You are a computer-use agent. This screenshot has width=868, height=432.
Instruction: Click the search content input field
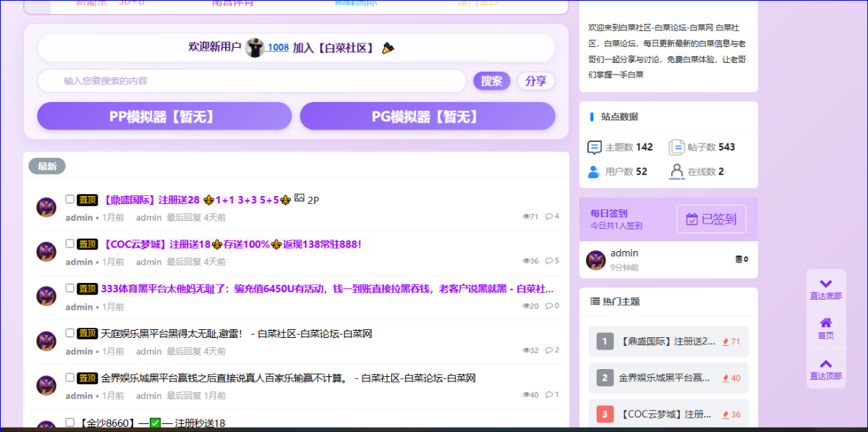coord(252,81)
